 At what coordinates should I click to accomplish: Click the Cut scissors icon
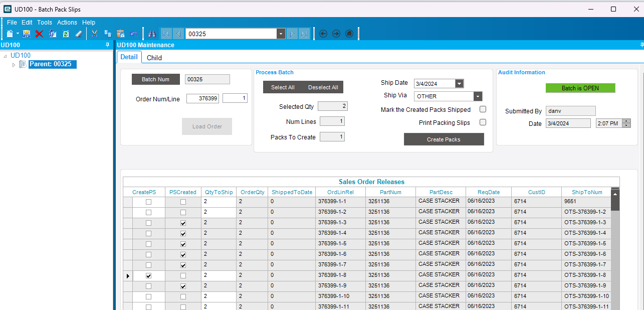click(x=94, y=34)
